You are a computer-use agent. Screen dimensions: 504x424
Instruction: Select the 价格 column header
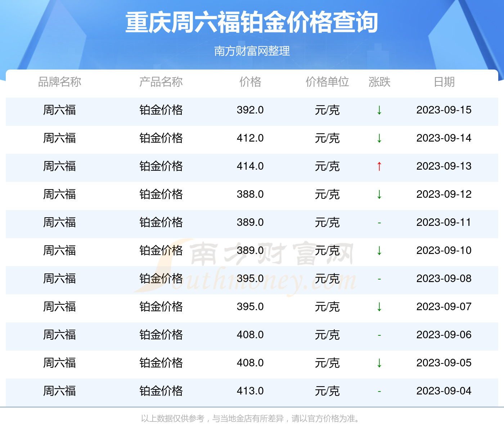250,82
